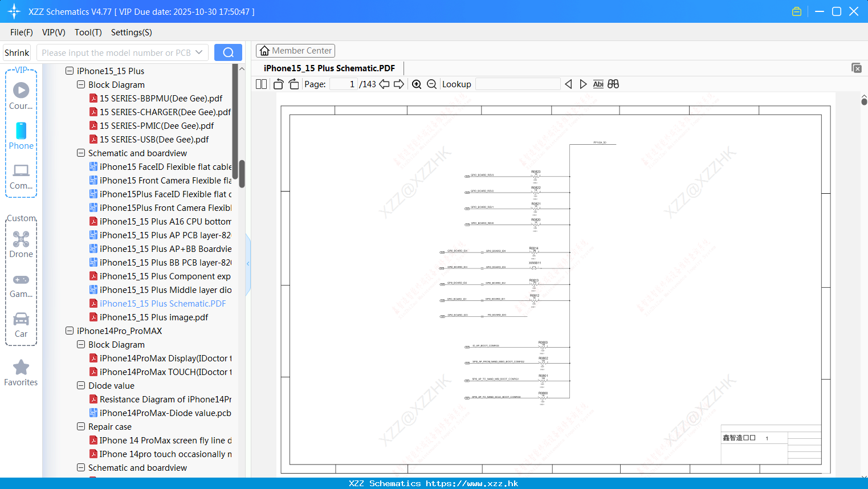Viewport: 868px width, 489px height.
Task: Collapse the Repair case node
Action: click(81, 426)
